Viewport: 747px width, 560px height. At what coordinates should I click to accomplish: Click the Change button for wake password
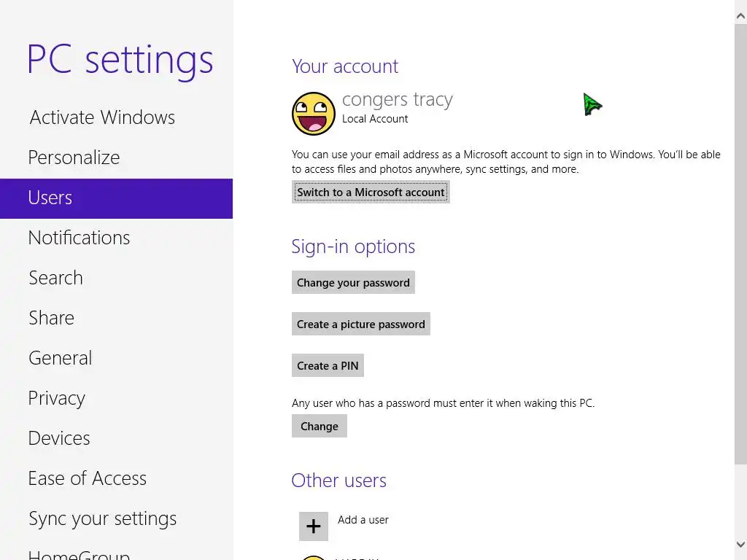pyautogui.click(x=320, y=426)
